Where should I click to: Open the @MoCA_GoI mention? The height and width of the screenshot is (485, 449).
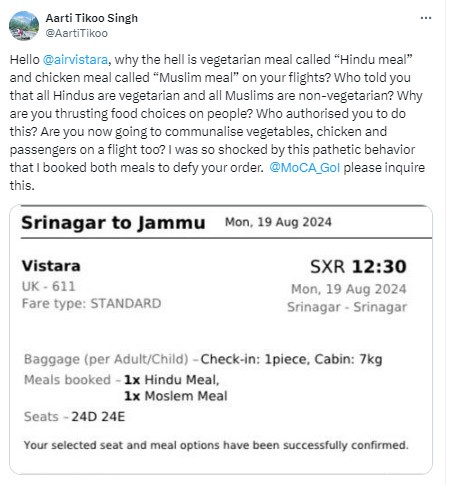[x=305, y=168]
